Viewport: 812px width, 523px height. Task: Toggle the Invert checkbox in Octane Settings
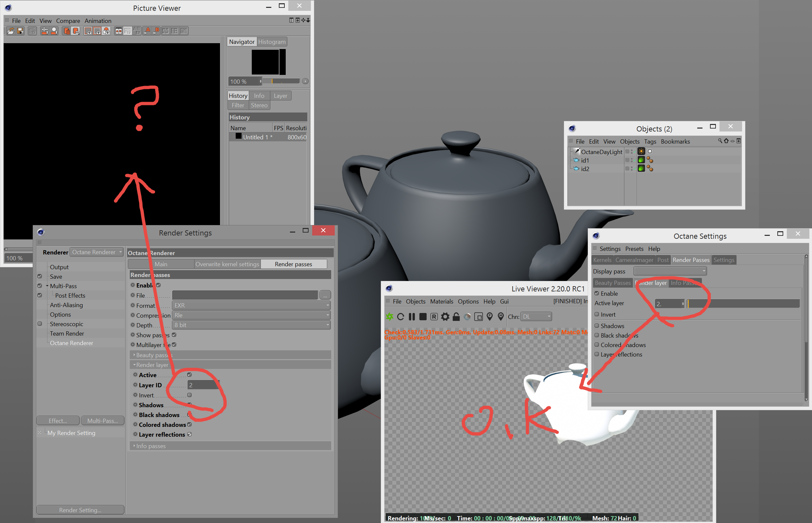coord(597,314)
